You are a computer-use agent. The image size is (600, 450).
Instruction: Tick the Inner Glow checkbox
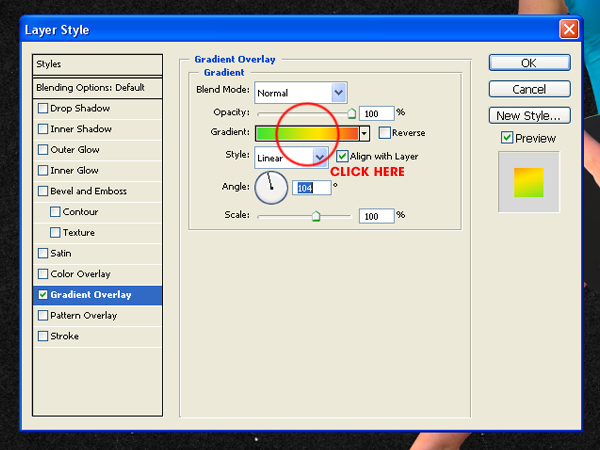point(43,170)
